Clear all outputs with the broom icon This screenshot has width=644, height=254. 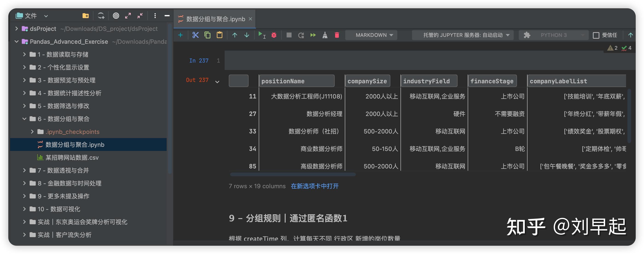point(325,35)
